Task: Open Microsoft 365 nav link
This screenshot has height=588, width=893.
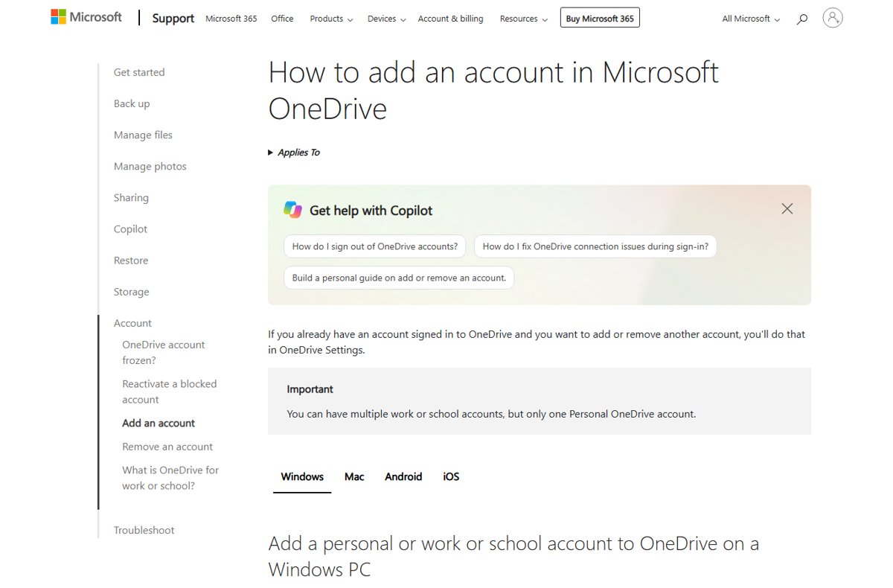Action: tap(231, 19)
